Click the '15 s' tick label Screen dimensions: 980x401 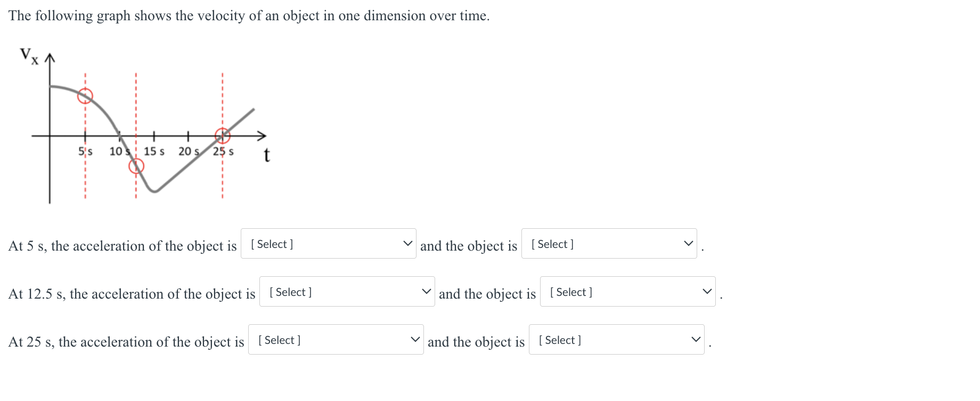pos(154,151)
